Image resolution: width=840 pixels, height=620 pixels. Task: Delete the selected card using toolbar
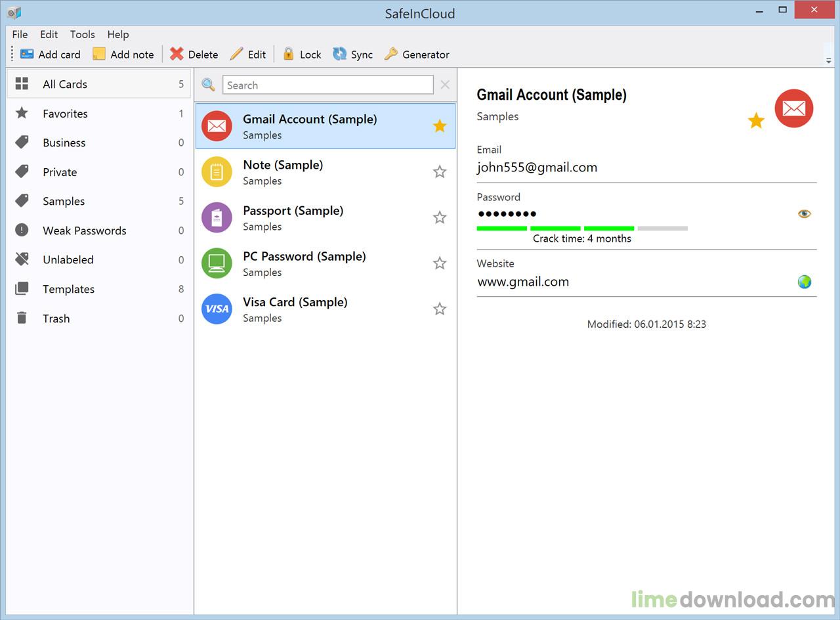click(177, 55)
